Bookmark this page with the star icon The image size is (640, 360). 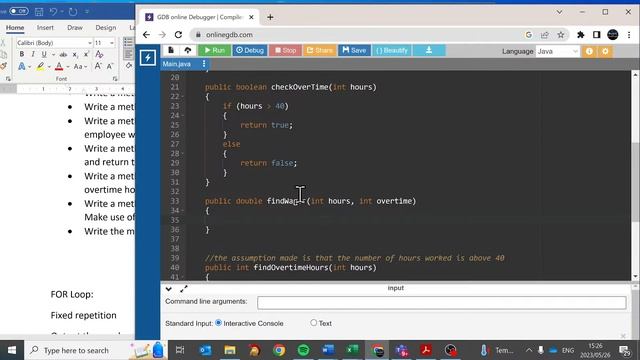pyautogui.click(x=561, y=35)
